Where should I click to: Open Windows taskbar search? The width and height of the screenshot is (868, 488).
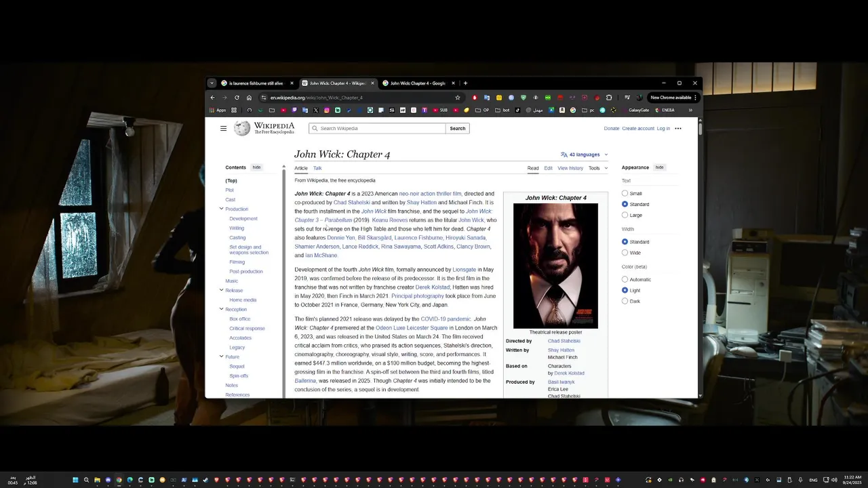86,480
